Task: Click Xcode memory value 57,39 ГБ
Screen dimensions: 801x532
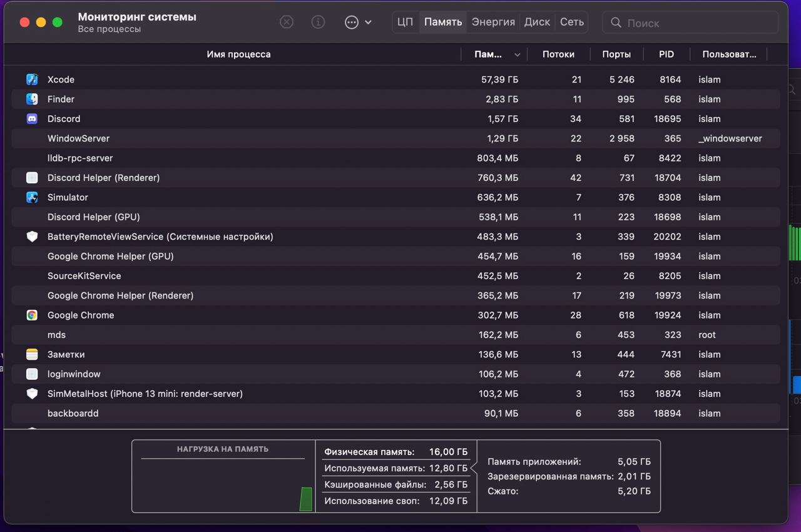Action: point(499,79)
